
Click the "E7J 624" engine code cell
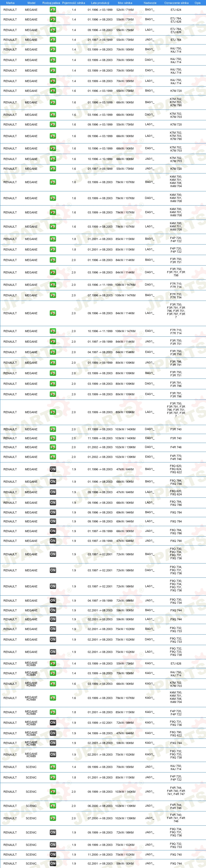click(176, 10)
